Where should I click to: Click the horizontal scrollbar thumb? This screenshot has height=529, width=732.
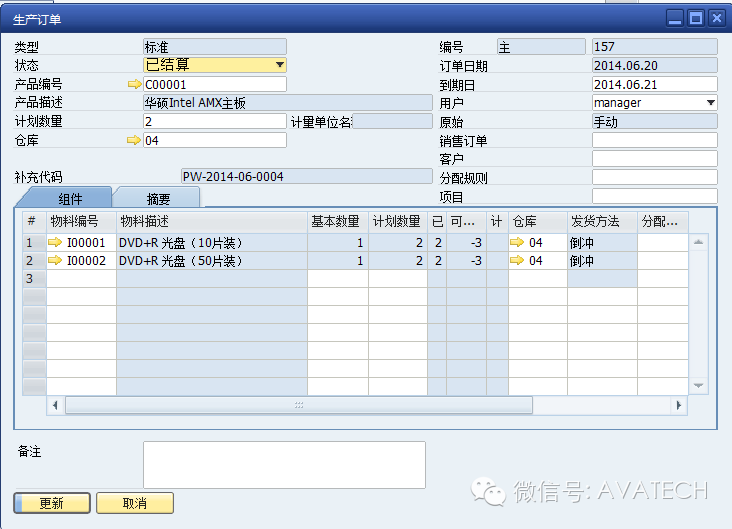299,405
